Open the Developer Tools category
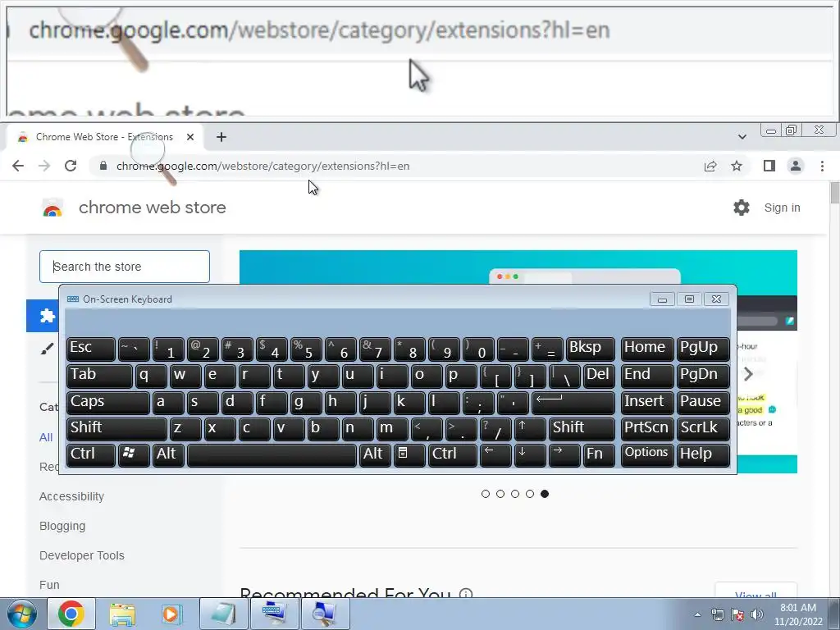 click(82, 555)
